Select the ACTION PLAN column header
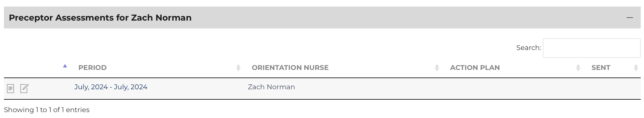644x118 pixels. pos(475,68)
